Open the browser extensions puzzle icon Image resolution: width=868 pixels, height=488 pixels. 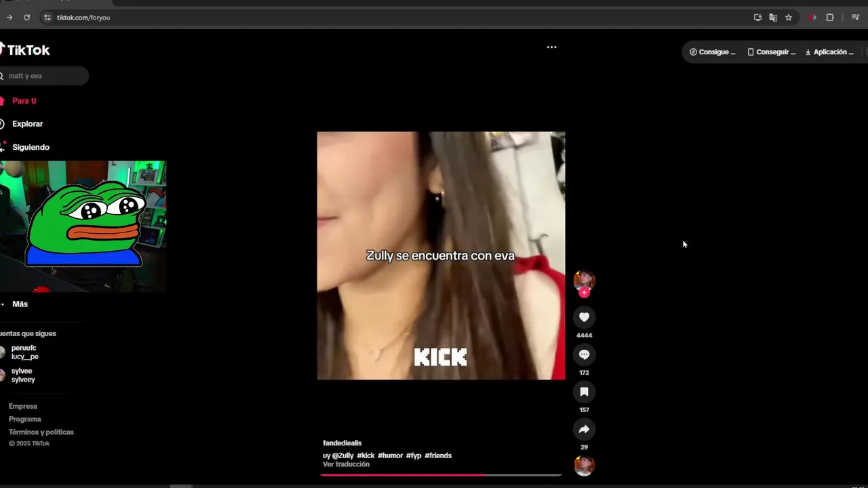click(829, 18)
